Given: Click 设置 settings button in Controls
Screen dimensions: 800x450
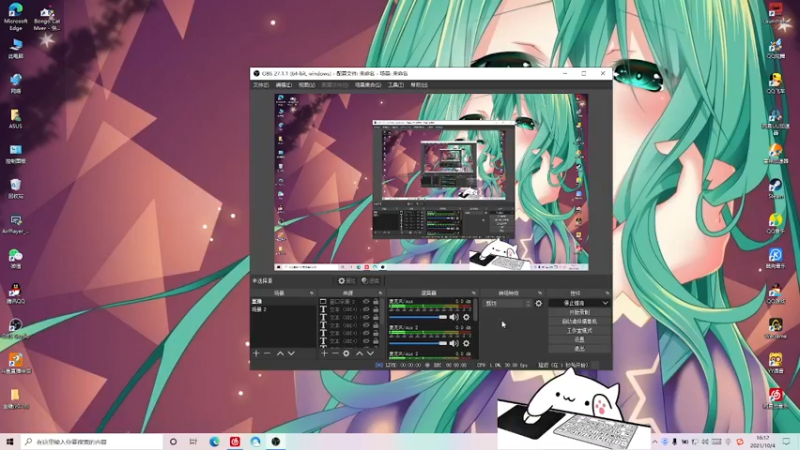Looking at the screenshot, I should click(x=579, y=340).
